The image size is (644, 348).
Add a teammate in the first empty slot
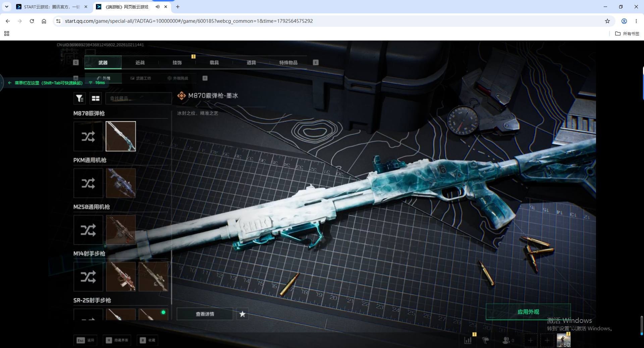530,341
